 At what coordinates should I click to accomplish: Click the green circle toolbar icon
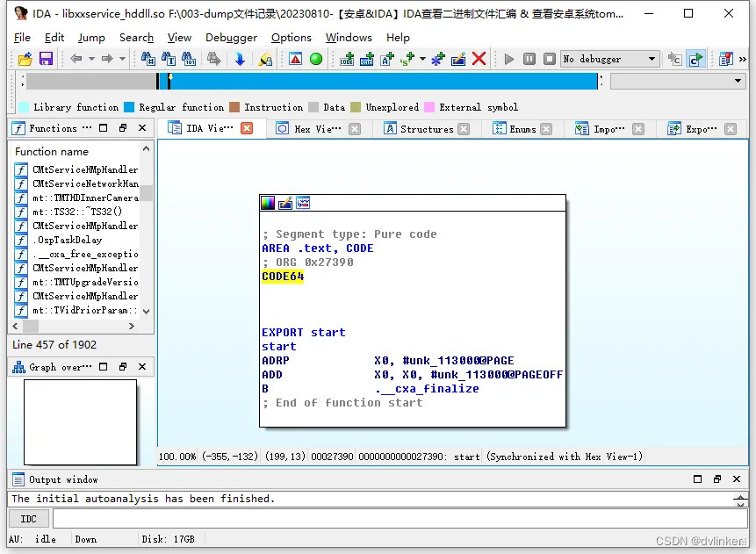coord(316,59)
